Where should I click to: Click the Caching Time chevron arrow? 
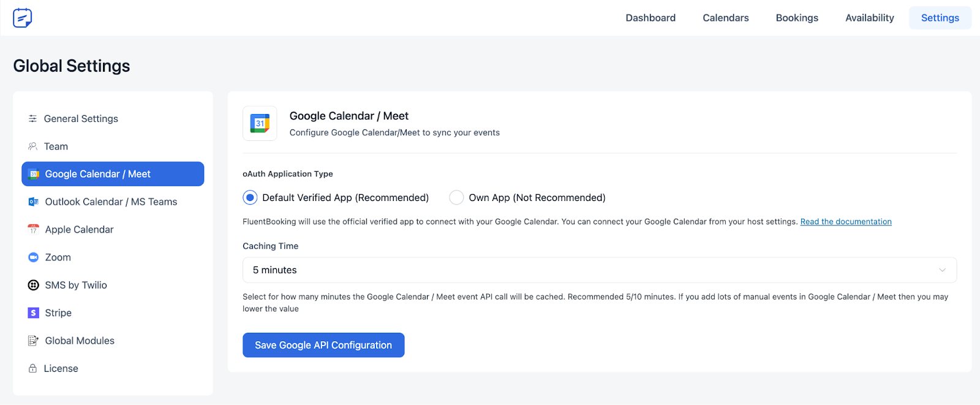(x=942, y=270)
